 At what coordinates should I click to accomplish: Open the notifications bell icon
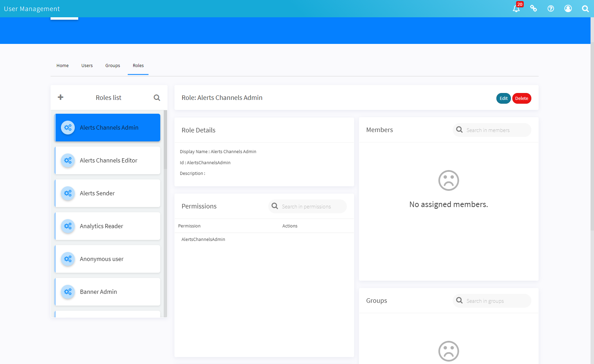(x=516, y=9)
